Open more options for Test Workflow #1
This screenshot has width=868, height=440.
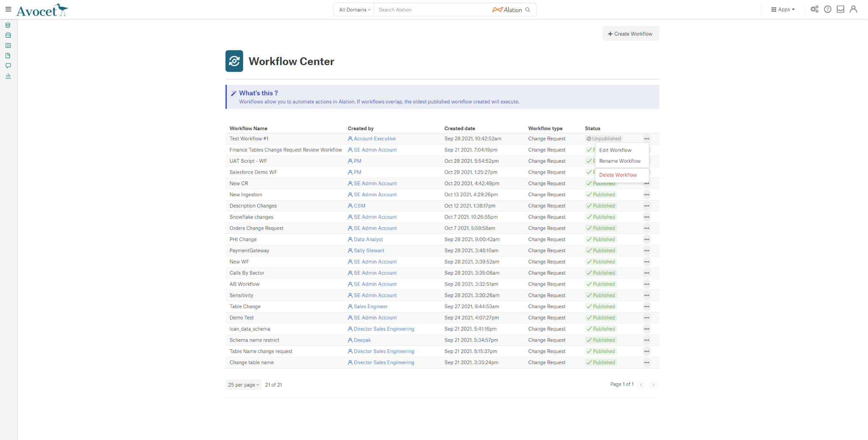[x=647, y=139]
